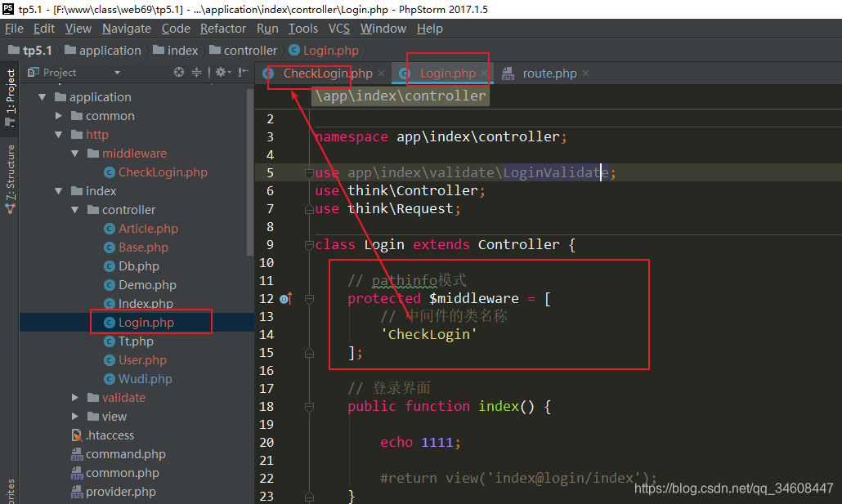Click the class icon next to Article.php
Viewport: 842px width, 504px height.
click(x=109, y=229)
